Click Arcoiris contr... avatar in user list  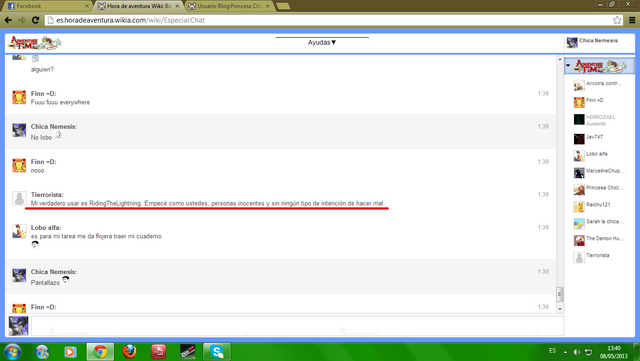click(579, 85)
